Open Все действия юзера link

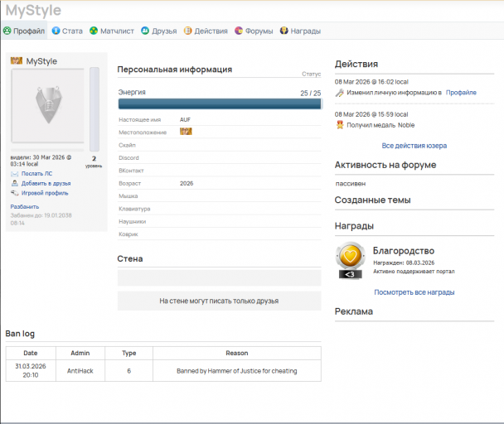point(414,146)
